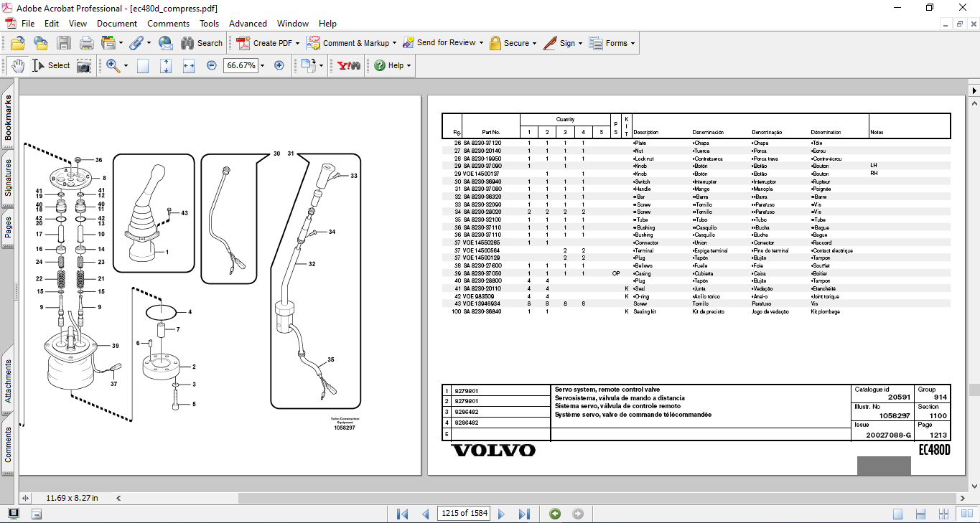Open the Advanced menu
The image size is (980, 523).
(x=248, y=24)
